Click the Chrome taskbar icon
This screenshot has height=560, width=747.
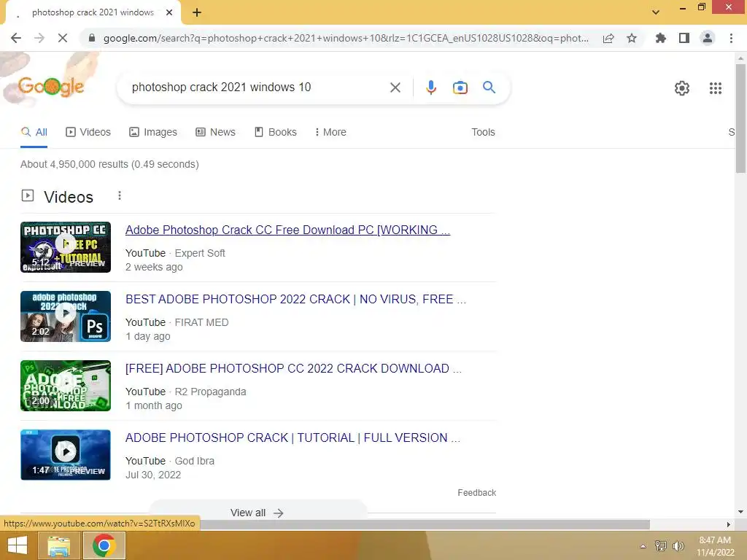click(104, 545)
